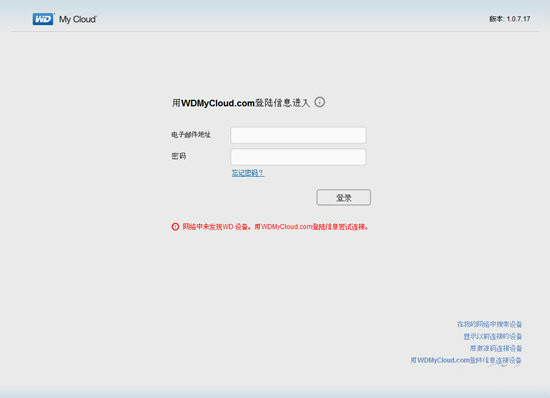Choose search for devices on my network link
550x398 pixels.
489,324
